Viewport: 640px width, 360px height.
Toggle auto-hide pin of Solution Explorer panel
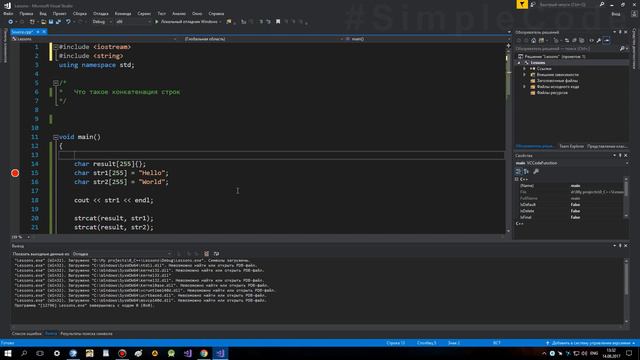tap(620, 32)
